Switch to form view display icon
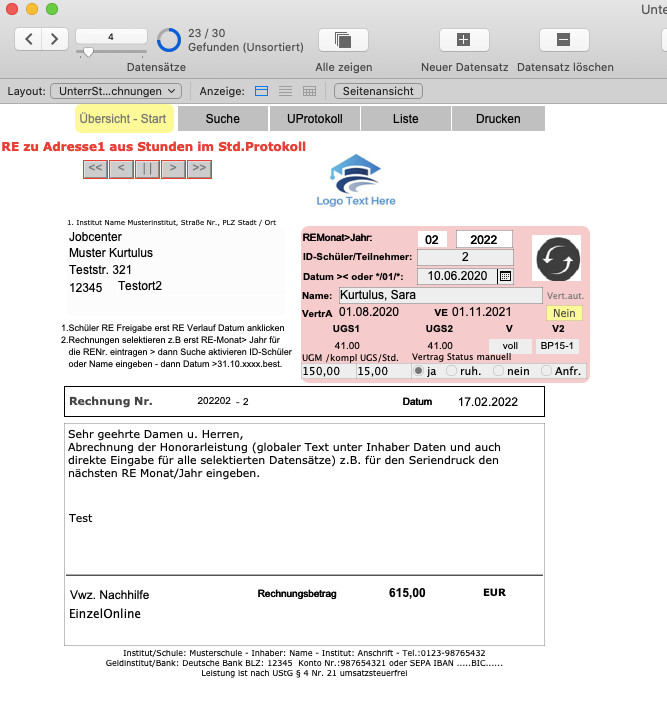Image resolution: width=667 pixels, height=720 pixels. (261, 91)
